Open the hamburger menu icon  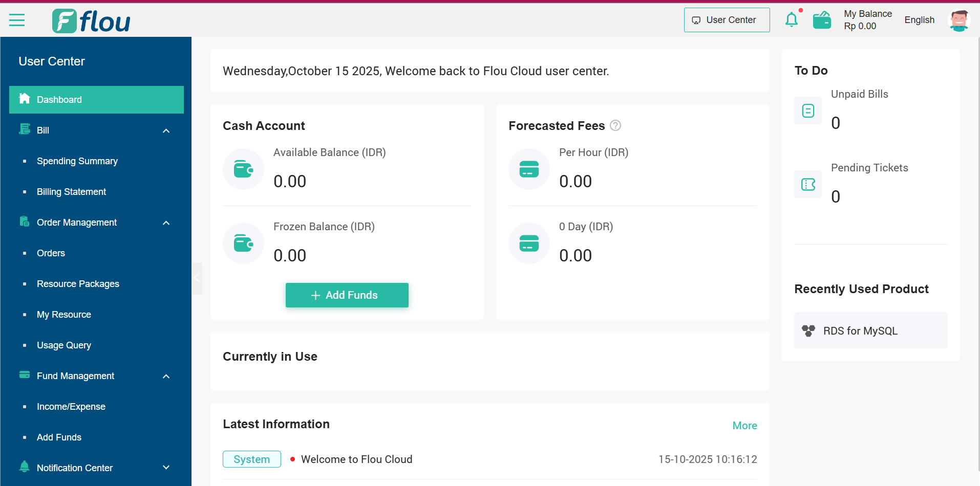pyautogui.click(x=17, y=20)
